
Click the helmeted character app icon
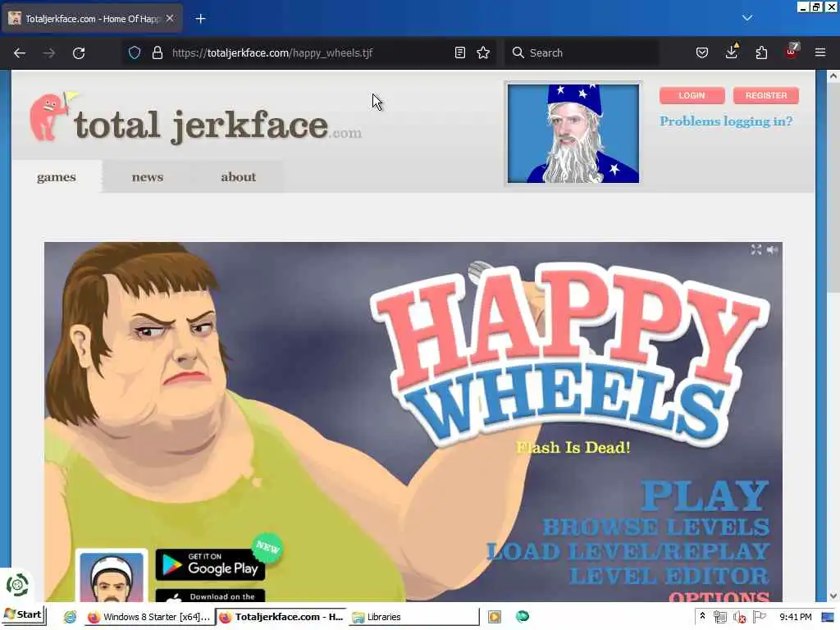click(x=112, y=576)
